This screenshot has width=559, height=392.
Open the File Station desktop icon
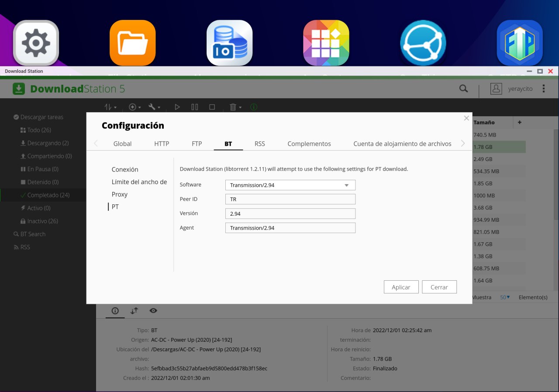[133, 43]
